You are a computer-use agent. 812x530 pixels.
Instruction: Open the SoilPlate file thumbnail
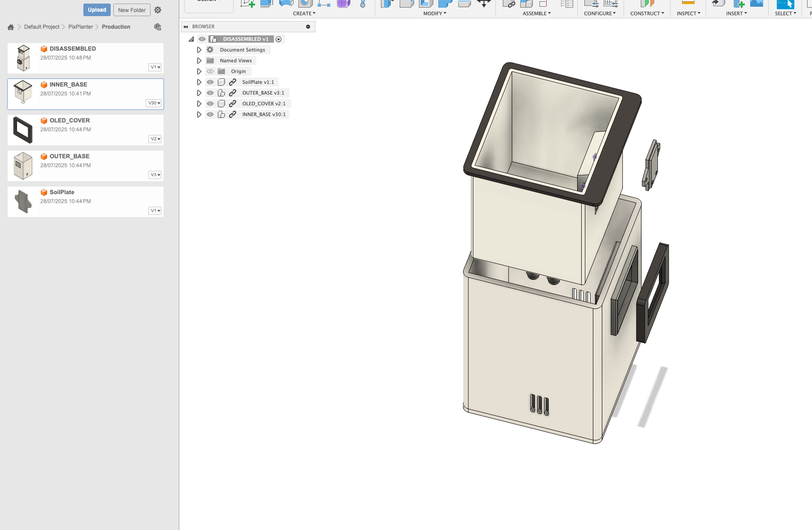[x=23, y=202]
